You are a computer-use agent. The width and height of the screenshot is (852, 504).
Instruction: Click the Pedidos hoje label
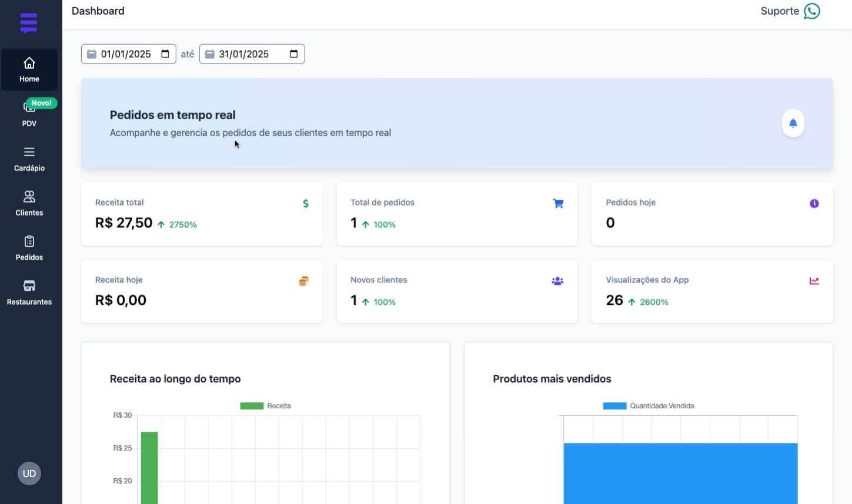630,203
